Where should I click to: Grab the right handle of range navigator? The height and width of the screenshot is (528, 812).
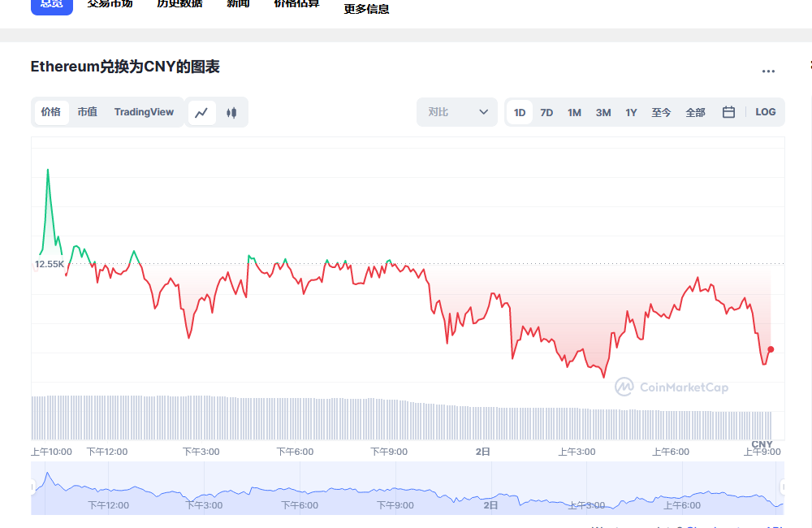[783, 487]
